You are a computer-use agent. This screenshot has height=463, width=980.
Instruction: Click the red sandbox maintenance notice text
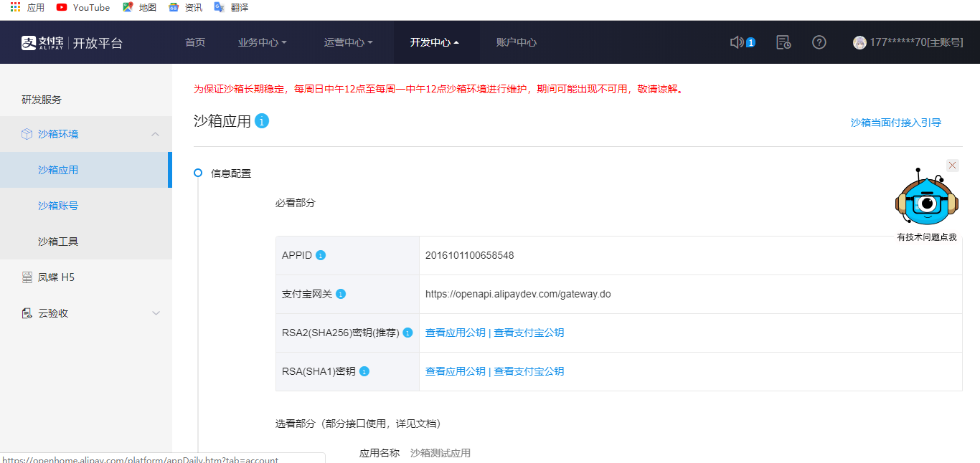440,89
